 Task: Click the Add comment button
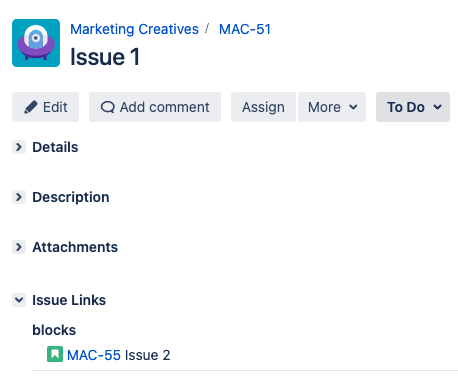[155, 107]
